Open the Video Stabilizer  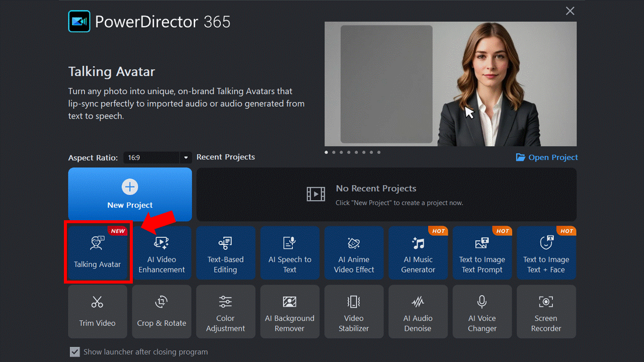pyautogui.click(x=354, y=312)
